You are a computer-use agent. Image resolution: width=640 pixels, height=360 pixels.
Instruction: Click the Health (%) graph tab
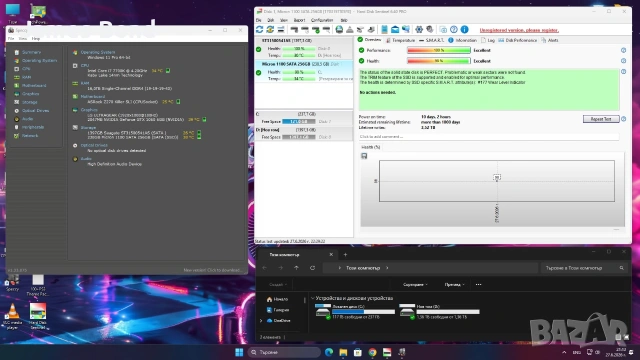pos(371,147)
